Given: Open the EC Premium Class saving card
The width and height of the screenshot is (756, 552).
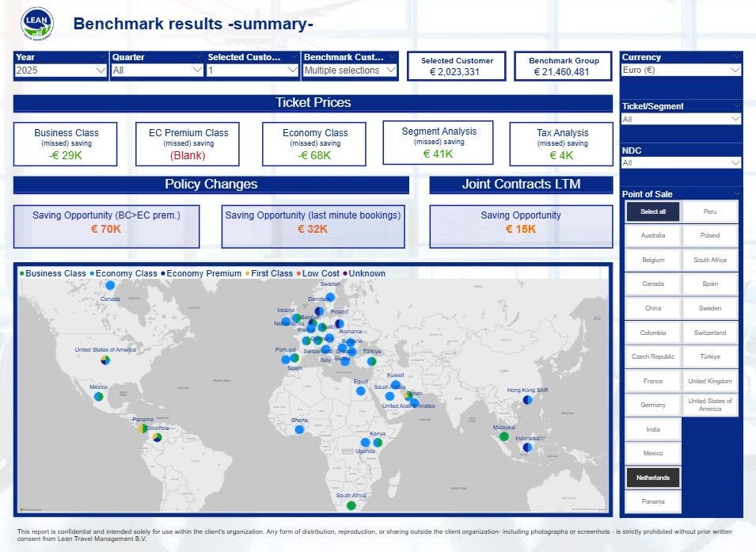Looking at the screenshot, I should [188, 144].
